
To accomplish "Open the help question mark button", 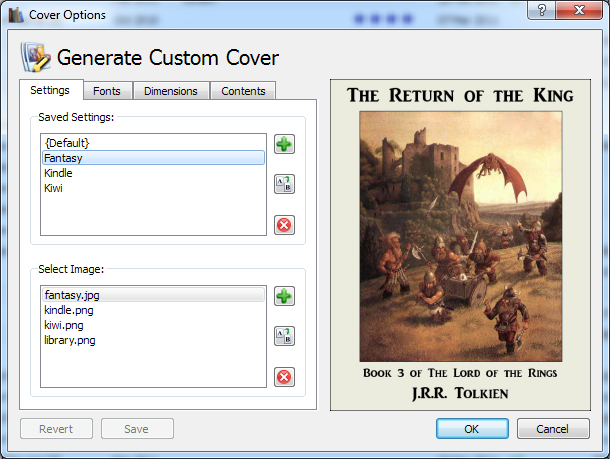I will (x=542, y=10).
